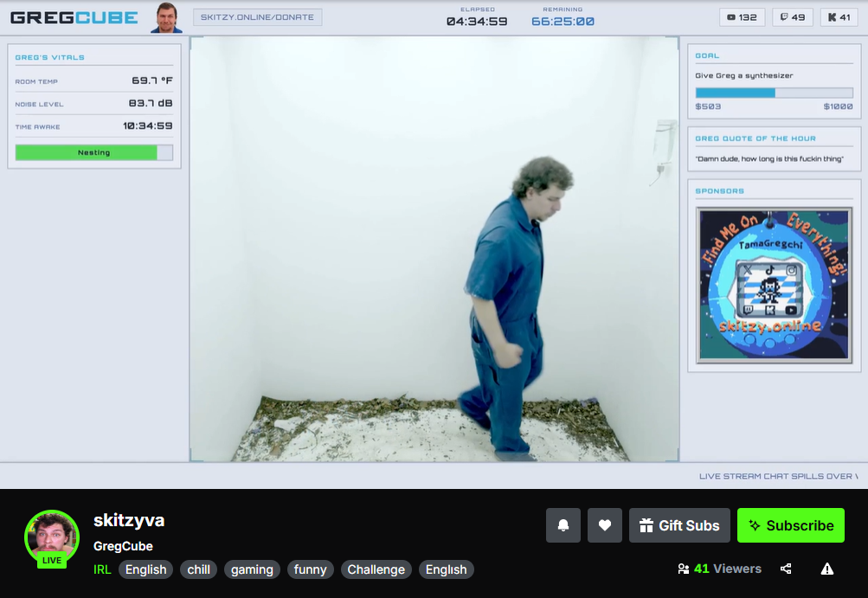
Task: Click the IRL category link
Action: [102, 569]
